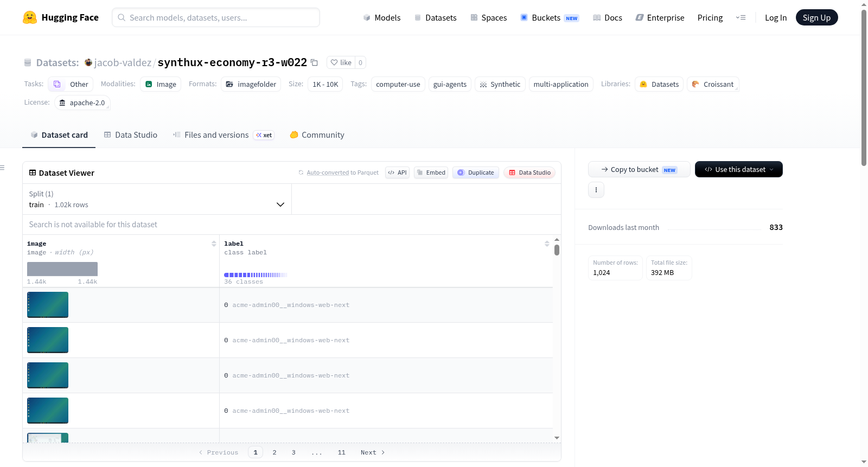This screenshot has height=467, width=868.
Task: Click the apache-2.0 license tag
Action: pos(82,103)
